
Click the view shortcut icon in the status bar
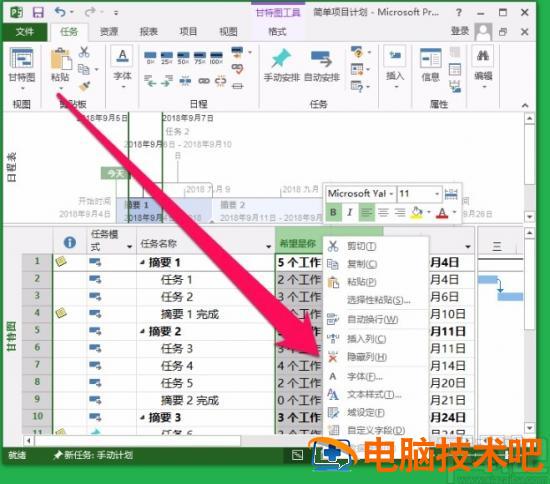[x=297, y=455]
